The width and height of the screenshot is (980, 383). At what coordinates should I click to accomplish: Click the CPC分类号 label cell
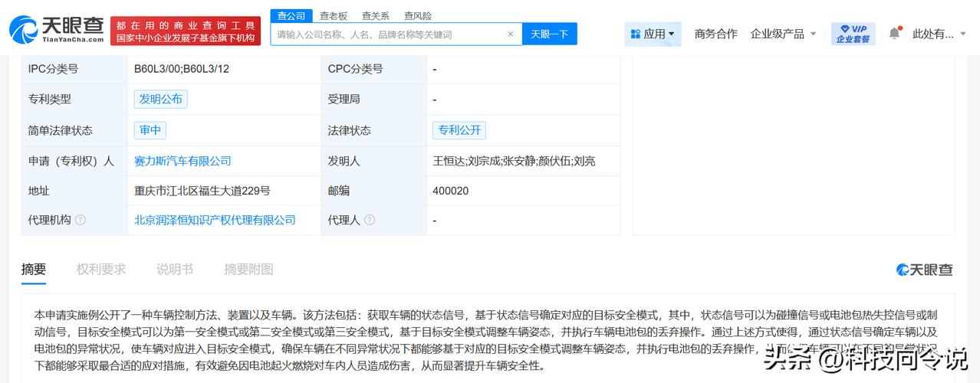373,69
